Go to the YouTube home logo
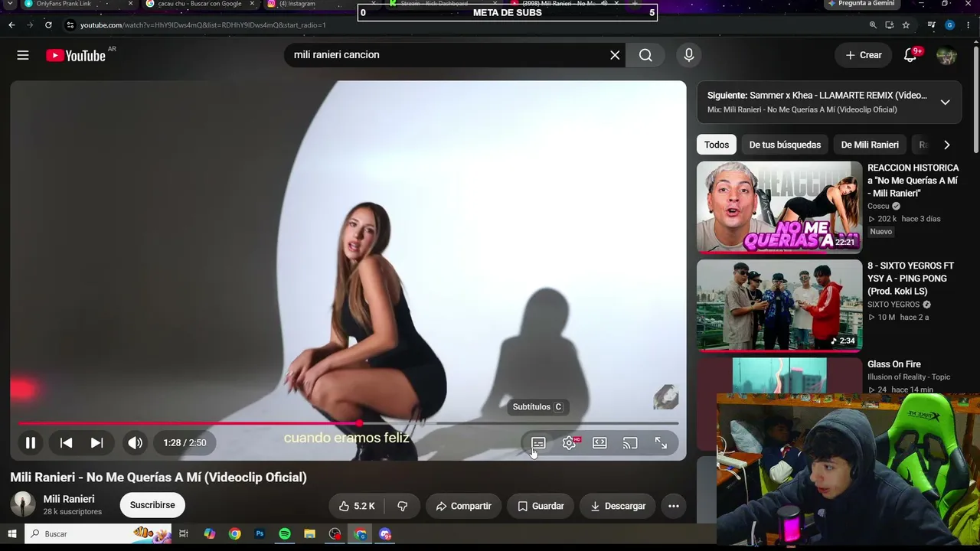This screenshot has height=551, width=980. pyautogui.click(x=76, y=55)
